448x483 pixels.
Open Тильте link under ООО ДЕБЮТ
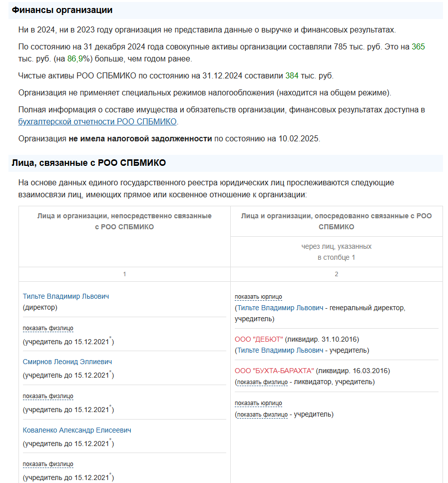(280, 350)
